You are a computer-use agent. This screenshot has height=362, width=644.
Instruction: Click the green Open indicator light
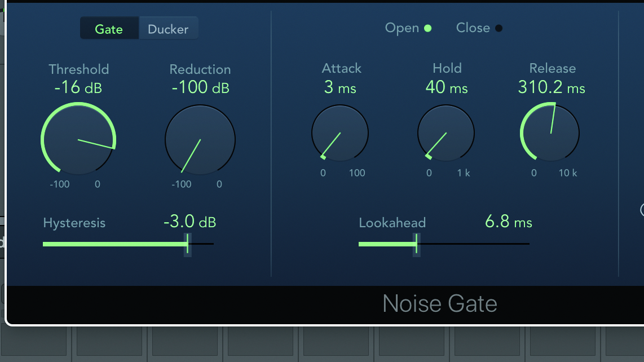(x=427, y=28)
